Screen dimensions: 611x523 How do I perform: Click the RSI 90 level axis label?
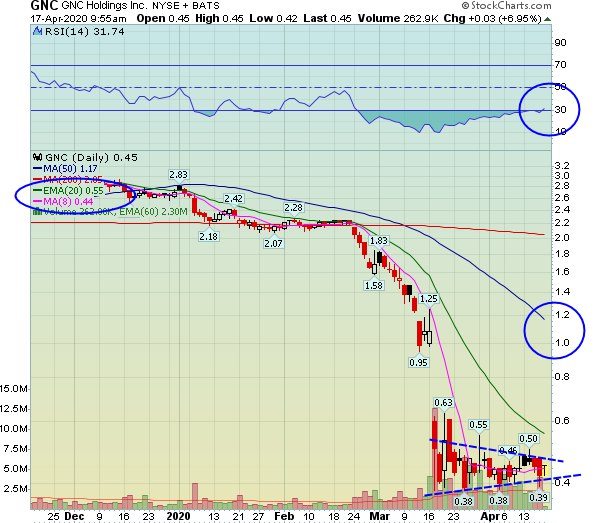560,42
